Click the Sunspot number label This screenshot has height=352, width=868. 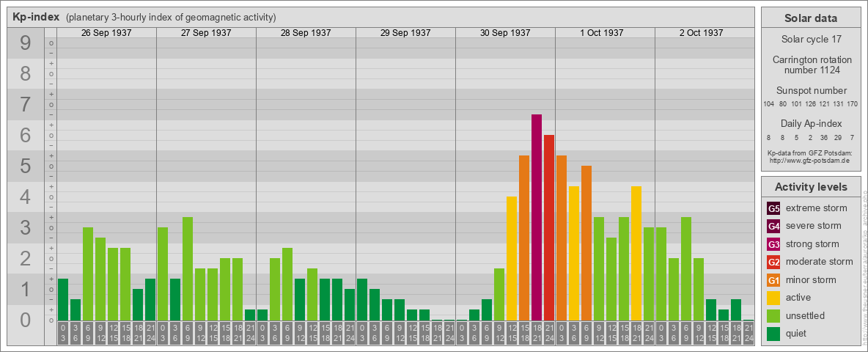tap(810, 90)
